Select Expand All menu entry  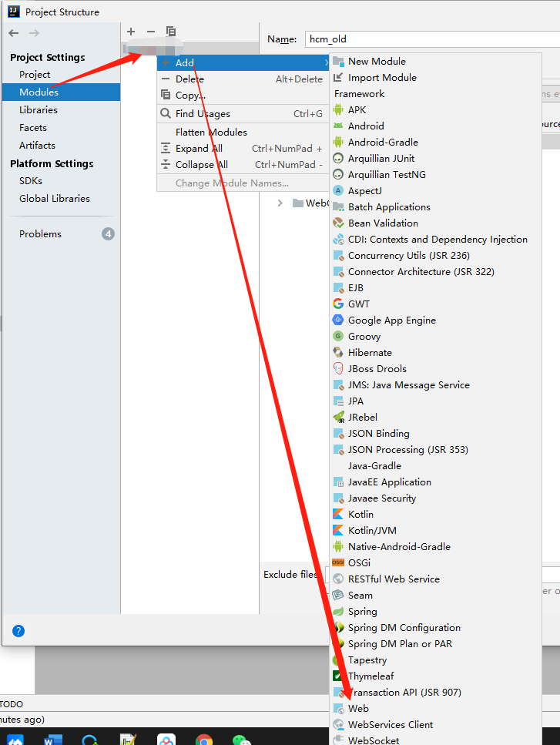coord(243,148)
